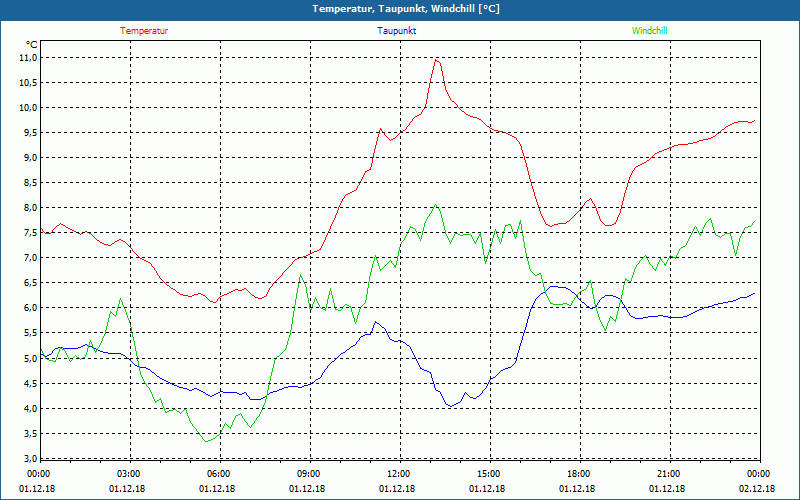
Task: Click the 8,0 y-axis value
Action: point(31,208)
